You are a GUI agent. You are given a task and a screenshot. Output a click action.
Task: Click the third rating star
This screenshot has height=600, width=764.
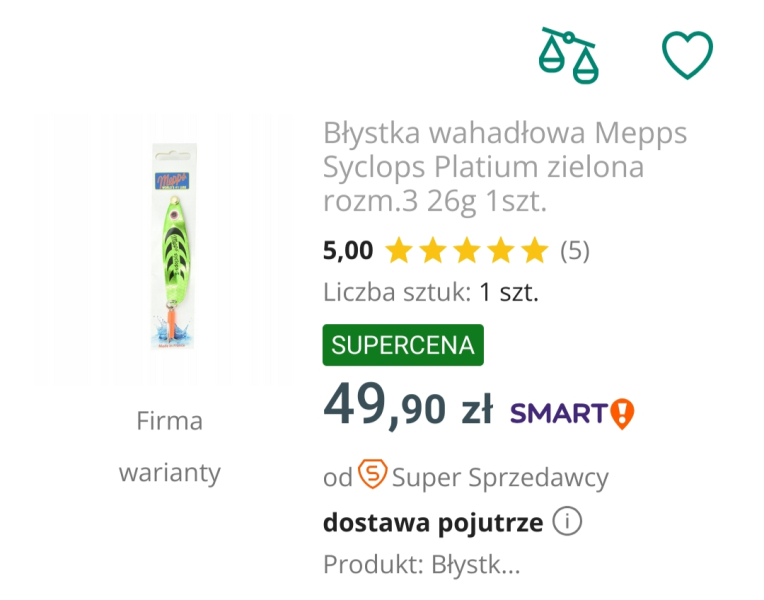[x=467, y=250]
